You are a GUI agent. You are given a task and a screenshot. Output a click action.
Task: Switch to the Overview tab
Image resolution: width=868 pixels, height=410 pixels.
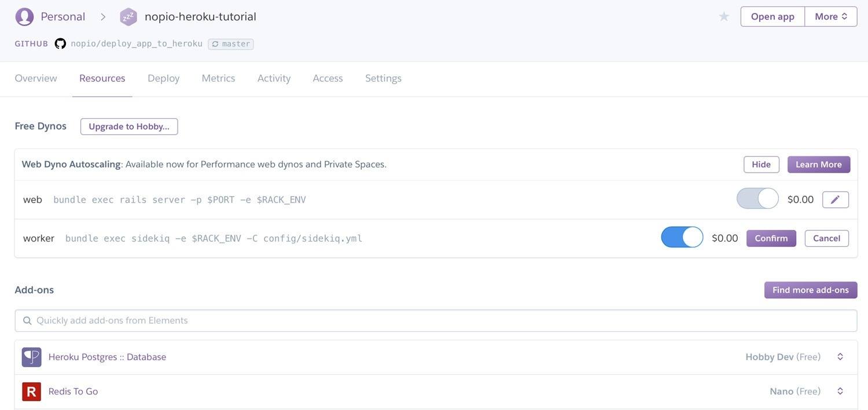(36, 78)
